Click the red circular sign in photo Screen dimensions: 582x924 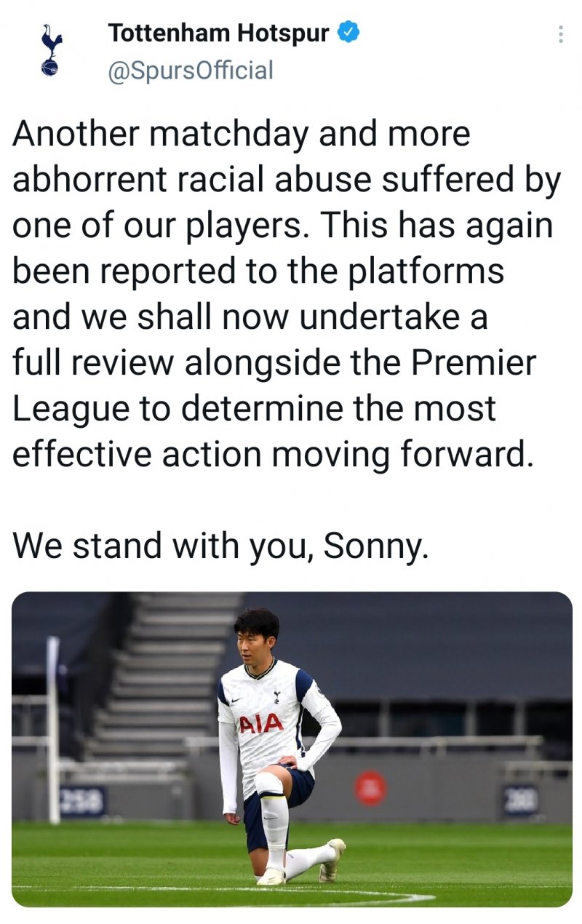[x=370, y=788]
